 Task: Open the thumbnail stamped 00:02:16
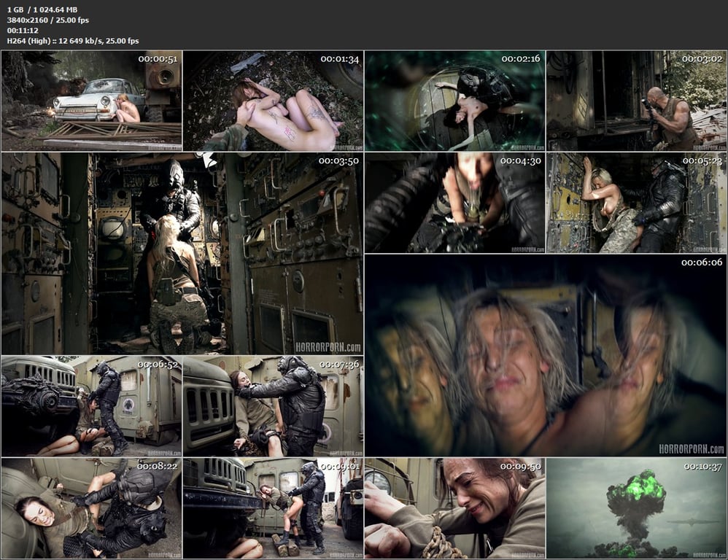(455, 101)
